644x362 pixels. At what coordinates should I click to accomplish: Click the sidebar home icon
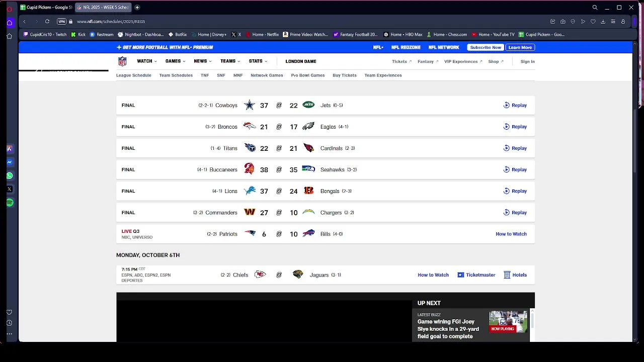pyautogui.click(x=10, y=23)
